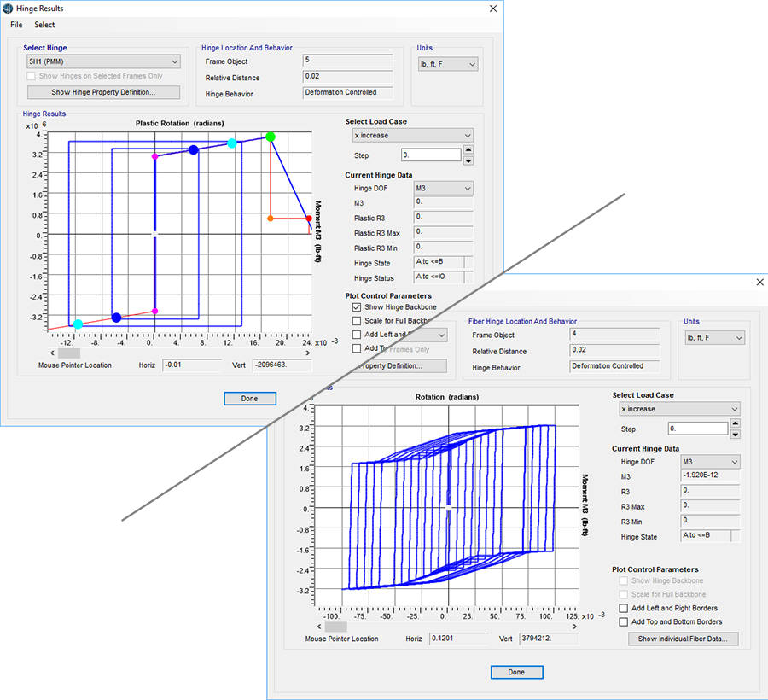Close the Hinge Results window
Image resolution: width=768 pixels, height=700 pixels.
pyautogui.click(x=493, y=9)
